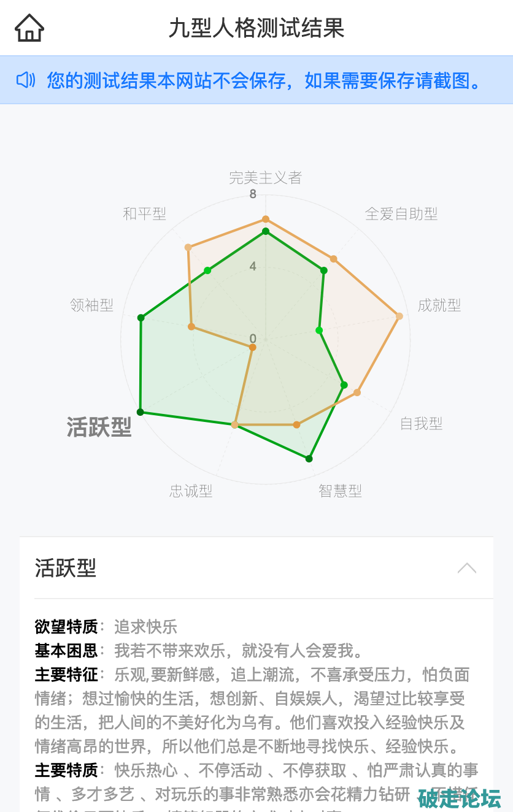Click green data point on 活跃型 axis
513x812 pixels.
tap(141, 412)
